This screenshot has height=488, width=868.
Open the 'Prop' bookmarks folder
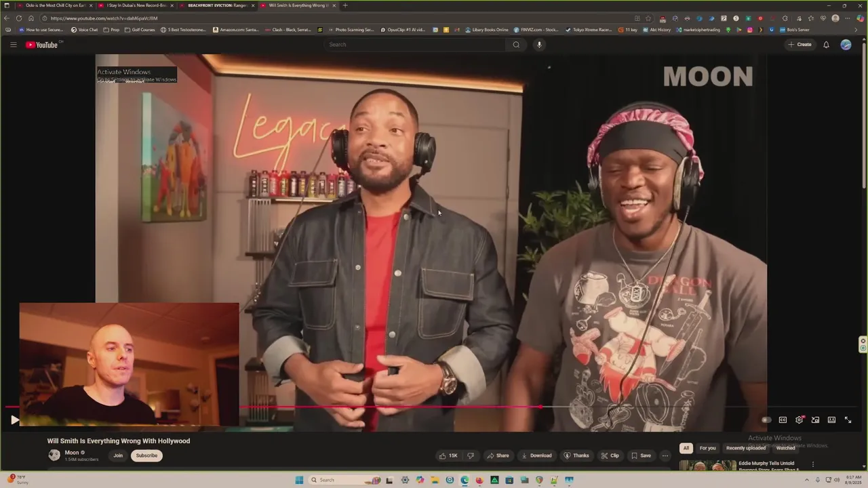111,30
